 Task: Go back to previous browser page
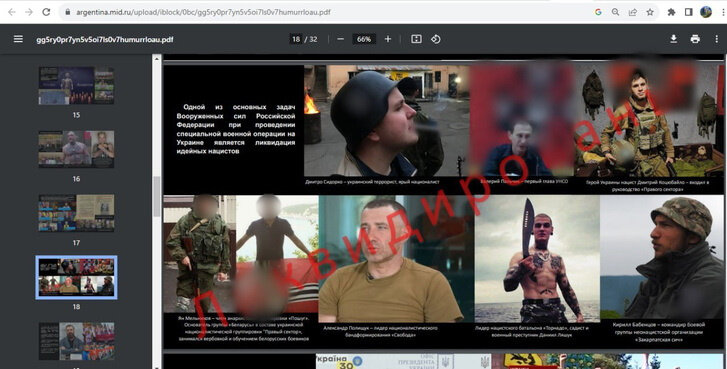[12, 13]
